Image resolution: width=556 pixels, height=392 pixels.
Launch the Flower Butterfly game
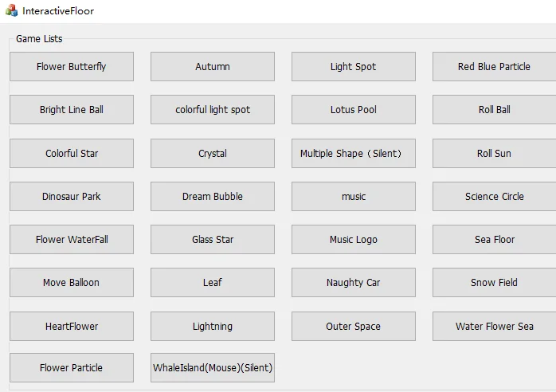tap(72, 67)
